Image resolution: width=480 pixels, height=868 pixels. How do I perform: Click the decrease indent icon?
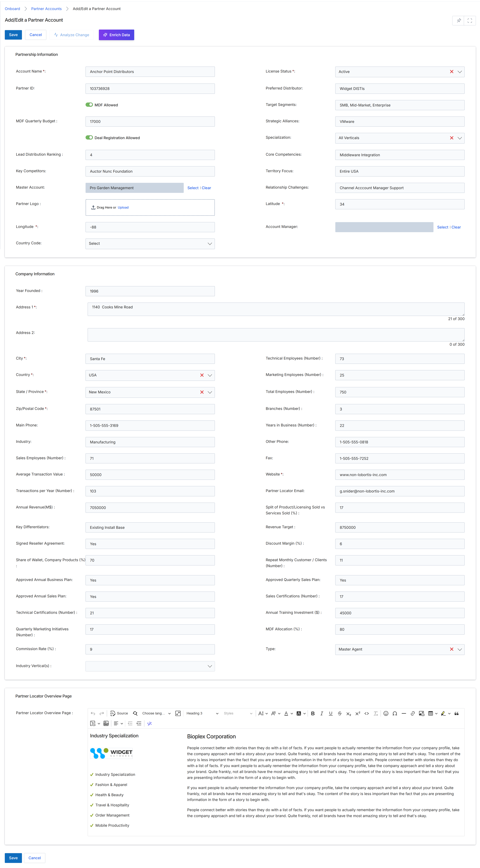(x=130, y=723)
